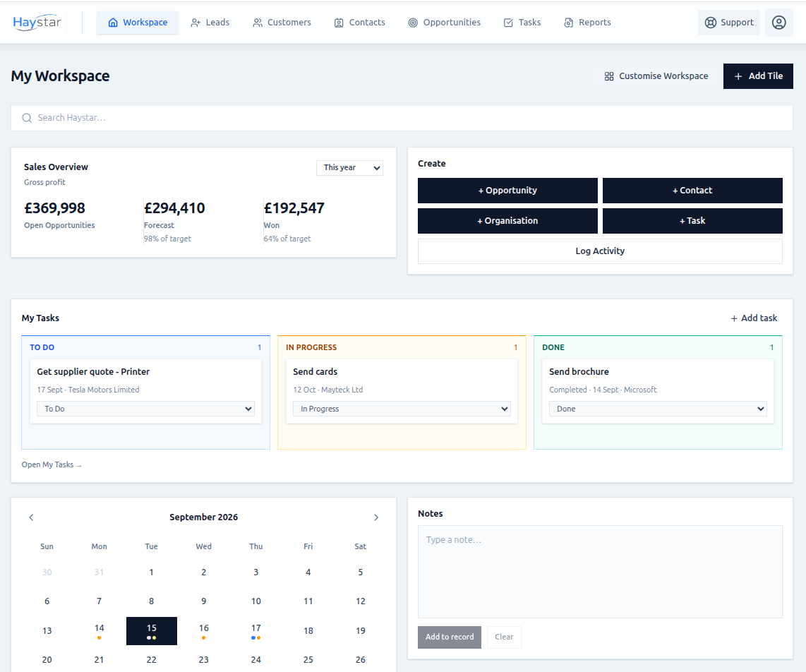Focus the Type a note text area

point(600,572)
